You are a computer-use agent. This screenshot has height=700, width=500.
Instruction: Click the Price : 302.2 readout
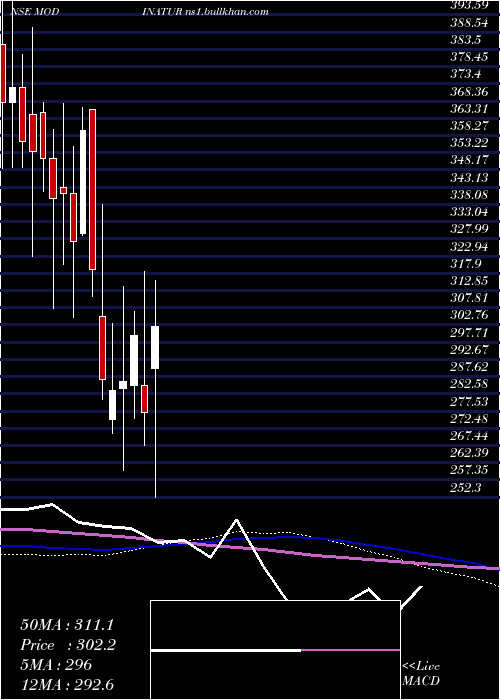[x=68, y=645]
